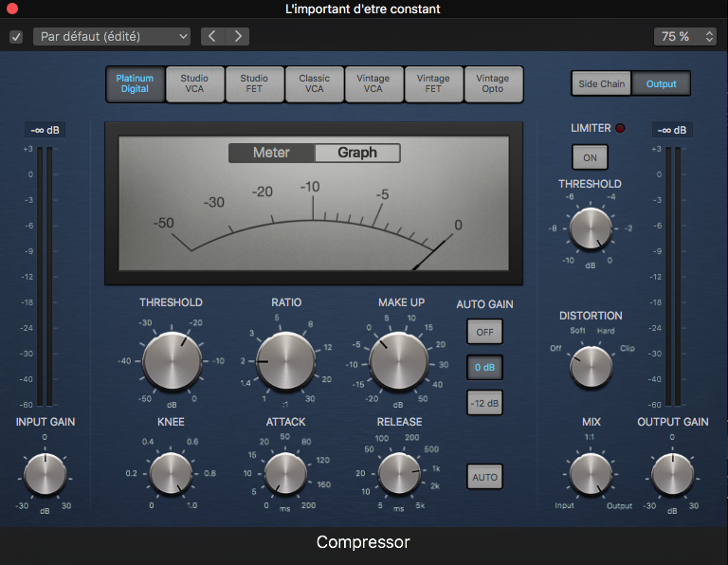The image size is (728, 565).
Task: Click the previous preset arrow
Action: pyautogui.click(x=212, y=37)
